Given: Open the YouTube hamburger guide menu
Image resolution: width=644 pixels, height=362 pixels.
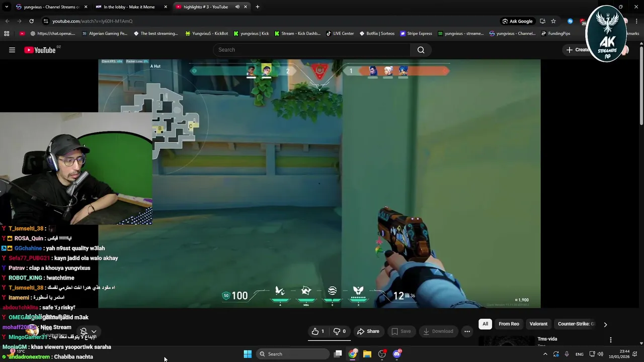Looking at the screenshot, I should 12,50.
